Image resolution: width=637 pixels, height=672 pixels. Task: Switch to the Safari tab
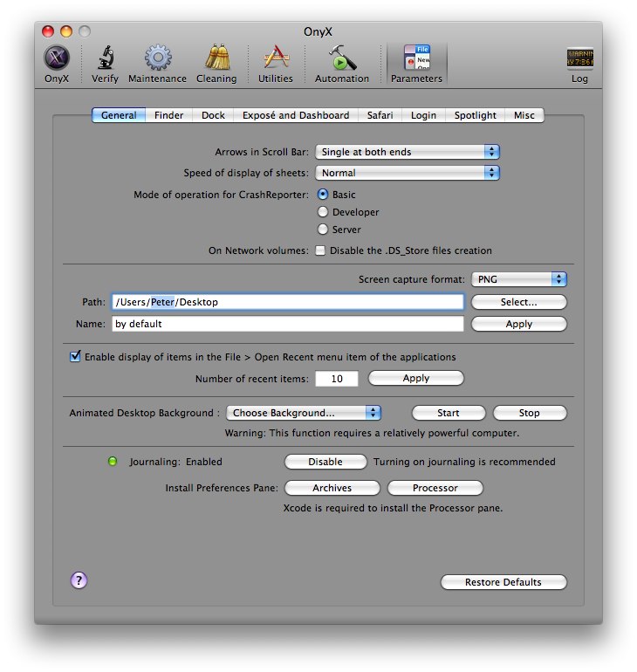pos(380,115)
